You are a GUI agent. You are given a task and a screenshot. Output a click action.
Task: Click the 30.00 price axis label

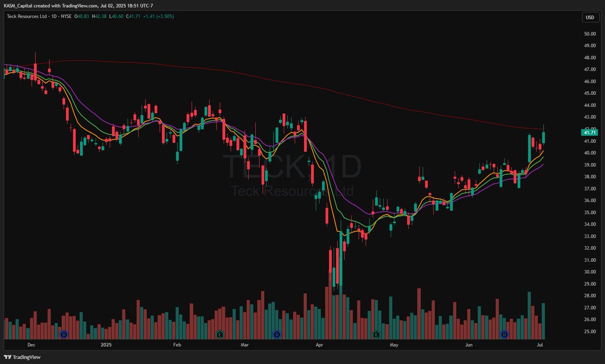590,272
